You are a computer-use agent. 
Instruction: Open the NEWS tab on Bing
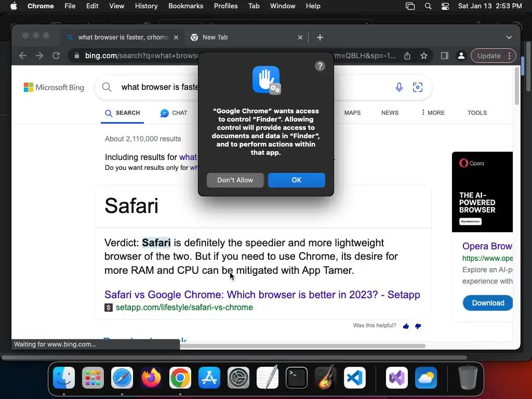[390, 113]
